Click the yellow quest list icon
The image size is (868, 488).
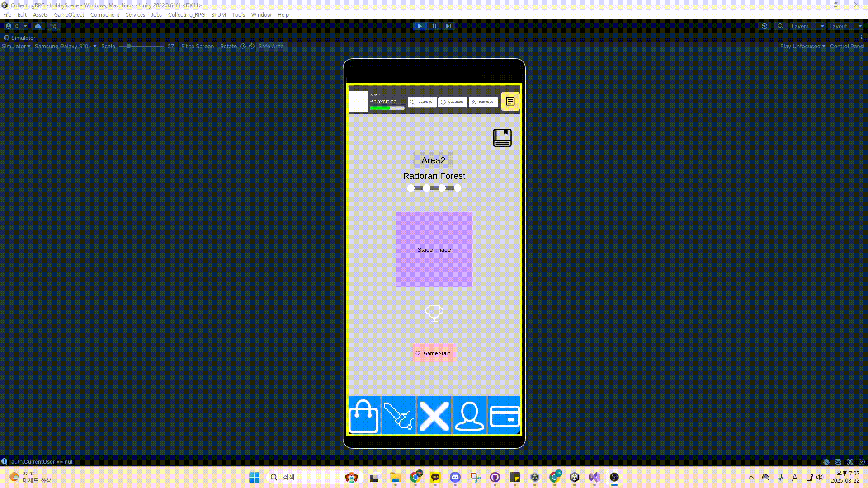(510, 102)
